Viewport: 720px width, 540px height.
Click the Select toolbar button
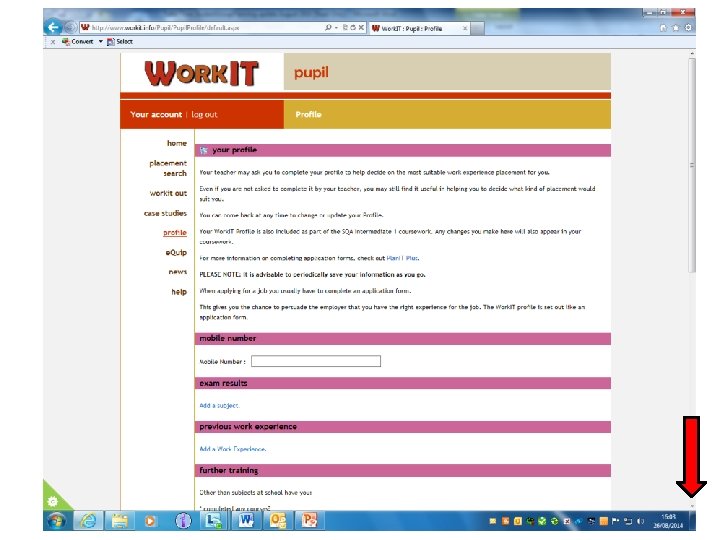click(x=120, y=42)
